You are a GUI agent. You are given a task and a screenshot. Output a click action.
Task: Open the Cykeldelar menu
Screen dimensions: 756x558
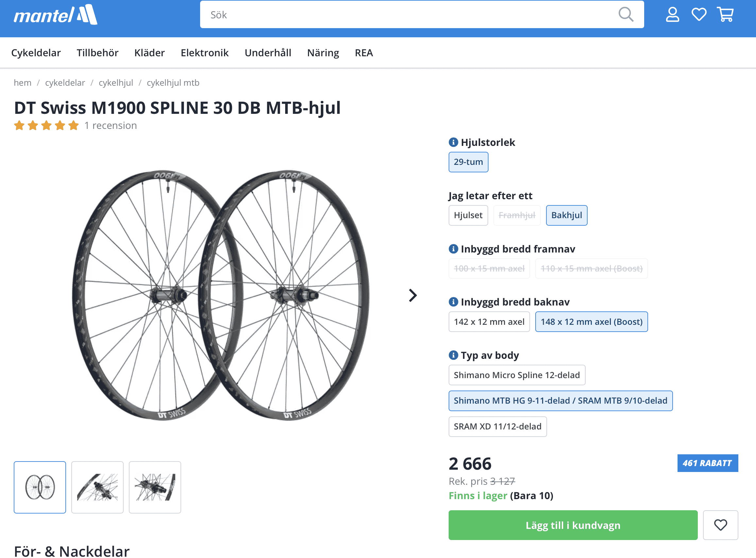click(x=36, y=53)
